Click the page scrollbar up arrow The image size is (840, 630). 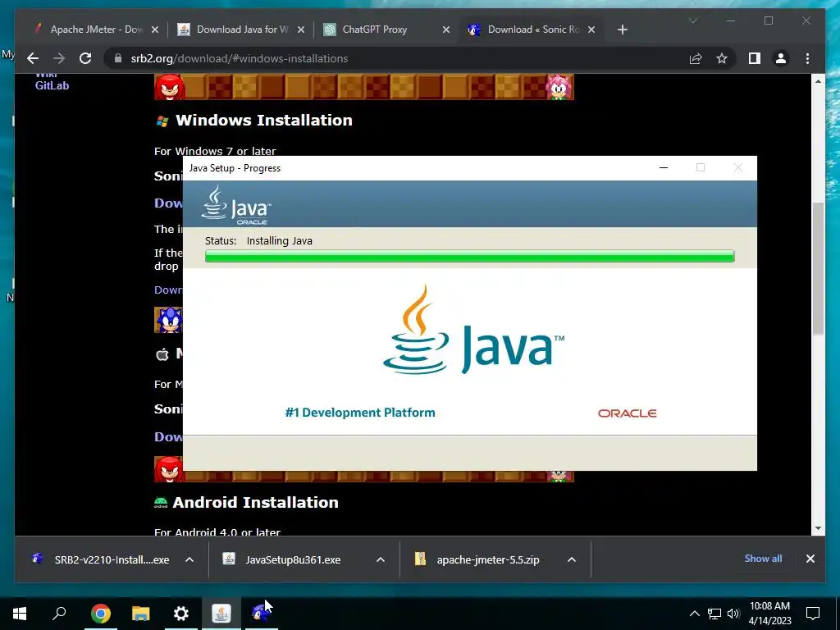[x=818, y=81]
